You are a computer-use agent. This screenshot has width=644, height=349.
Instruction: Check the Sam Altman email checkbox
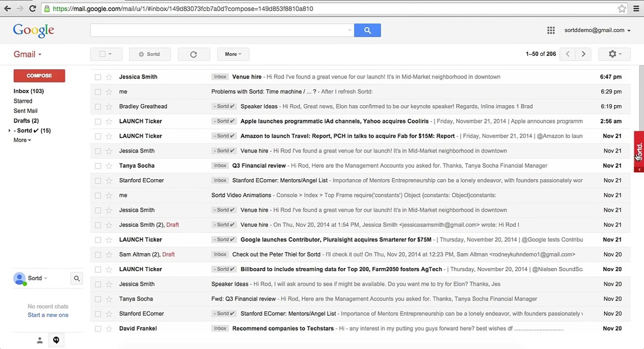98,254
